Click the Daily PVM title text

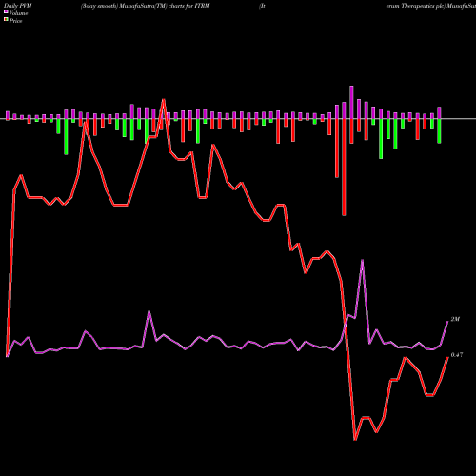18,6
